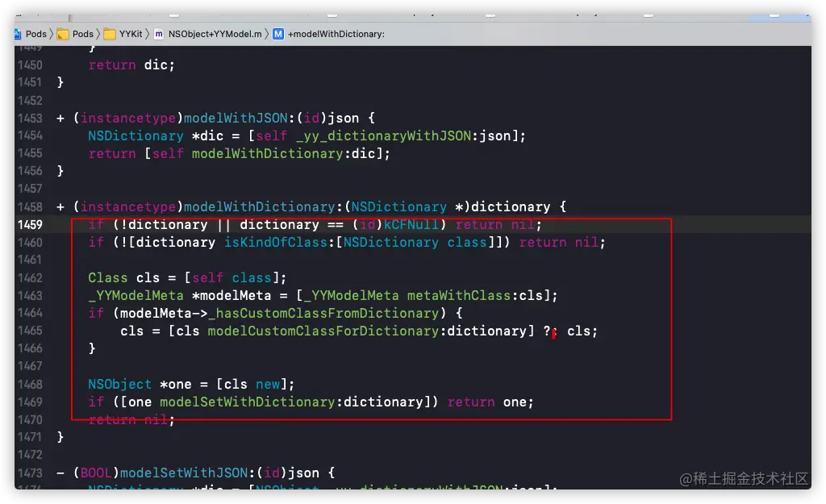Open the YYKit breadcrumb item
826x504 pixels.
click(131, 34)
